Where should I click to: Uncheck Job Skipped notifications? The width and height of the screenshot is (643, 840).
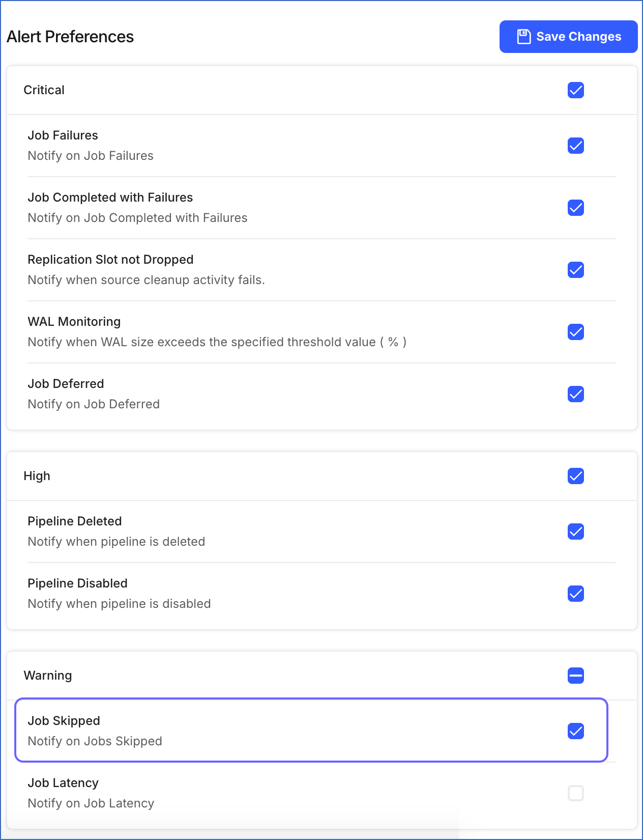[x=575, y=731]
